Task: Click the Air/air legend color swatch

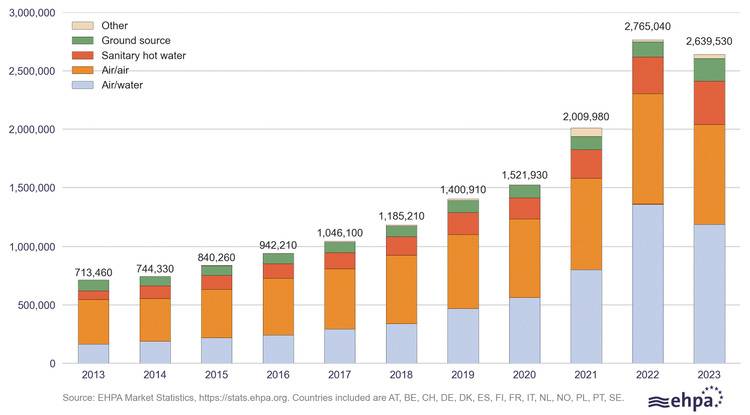Action: coord(84,70)
